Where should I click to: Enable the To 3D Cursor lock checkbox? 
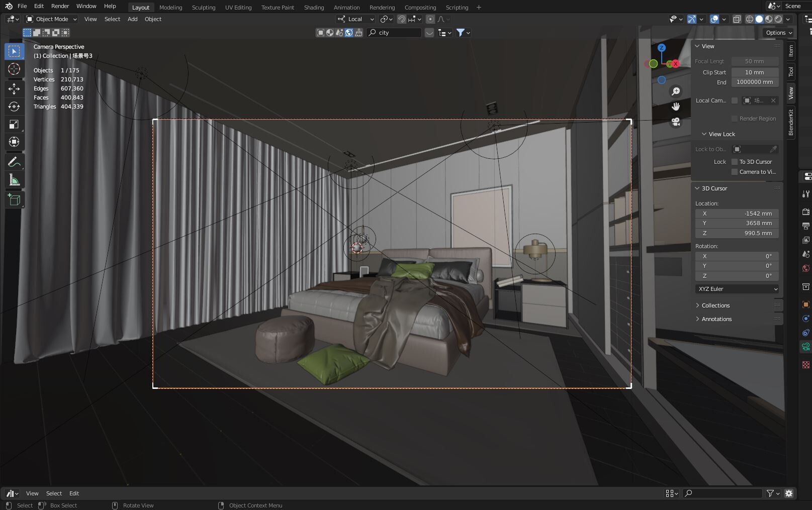(x=735, y=161)
